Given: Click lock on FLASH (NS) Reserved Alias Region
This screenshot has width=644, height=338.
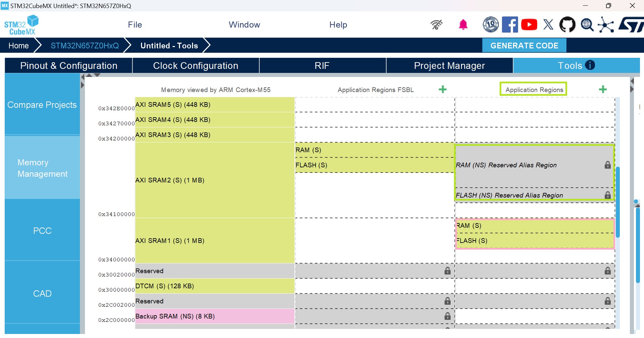Looking at the screenshot, I should [x=608, y=195].
